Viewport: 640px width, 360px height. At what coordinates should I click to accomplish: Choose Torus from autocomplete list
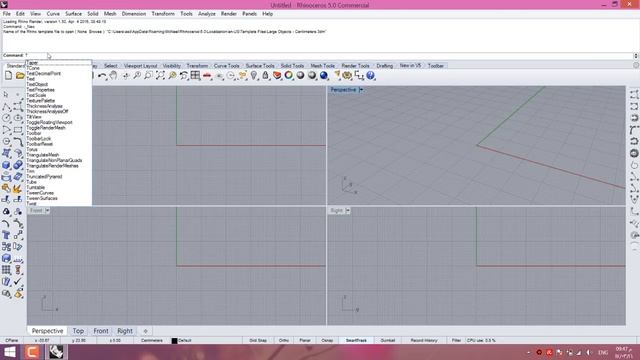tap(32, 149)
